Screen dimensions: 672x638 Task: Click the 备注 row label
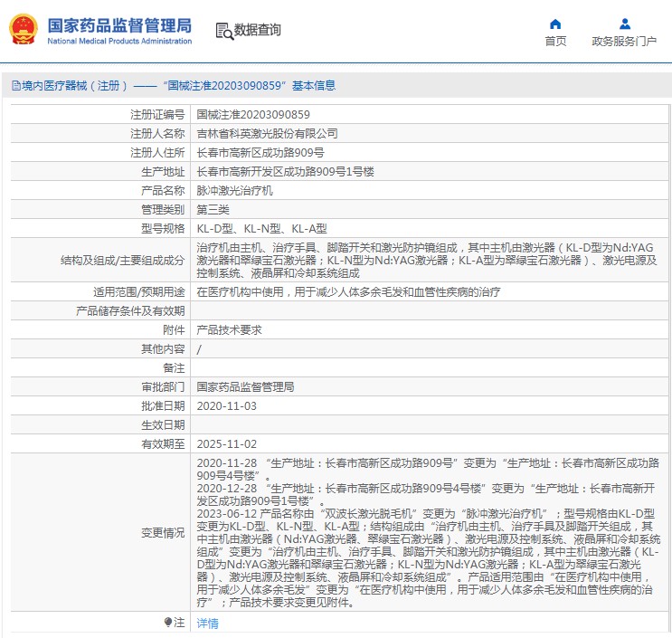[174, 368]
